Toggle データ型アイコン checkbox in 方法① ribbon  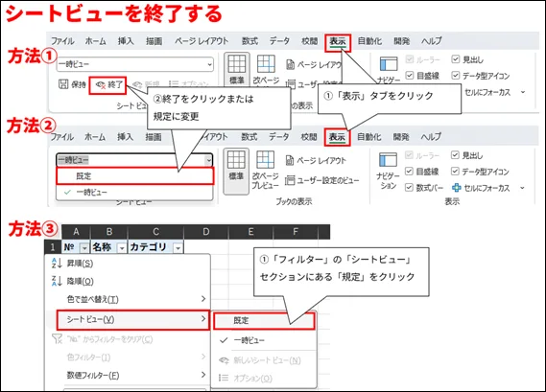[455, 75]
